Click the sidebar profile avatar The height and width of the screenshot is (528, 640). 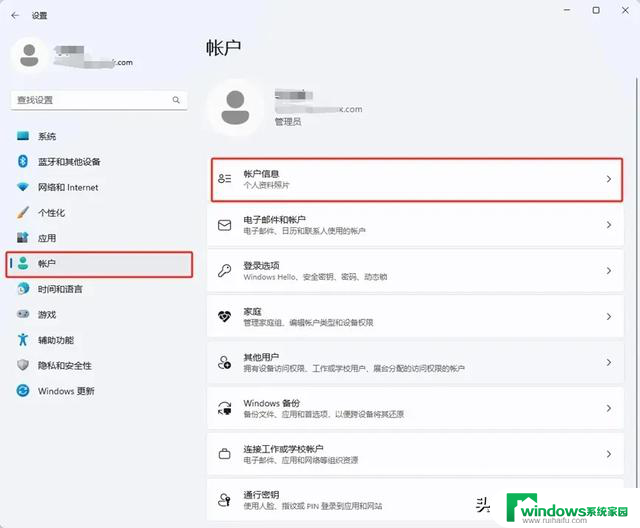(x=29, y=55)
